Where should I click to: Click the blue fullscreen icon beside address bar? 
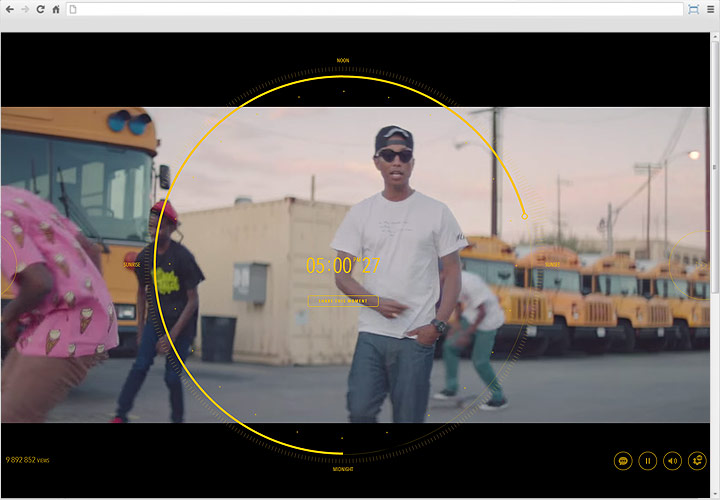[693, 9]
